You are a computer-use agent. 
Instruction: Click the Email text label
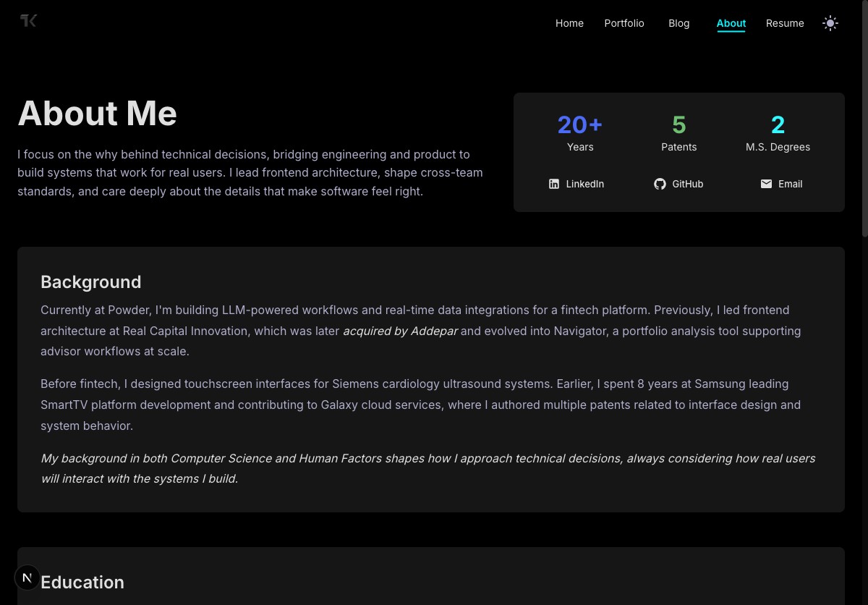click(x=790, y=184)
